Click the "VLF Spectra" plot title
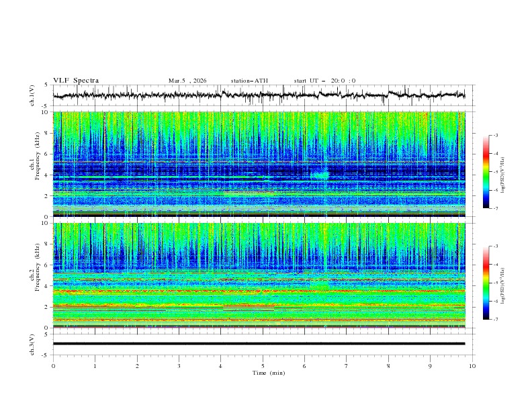The height and width of the screenshot is (411, 532). point(76,81)
